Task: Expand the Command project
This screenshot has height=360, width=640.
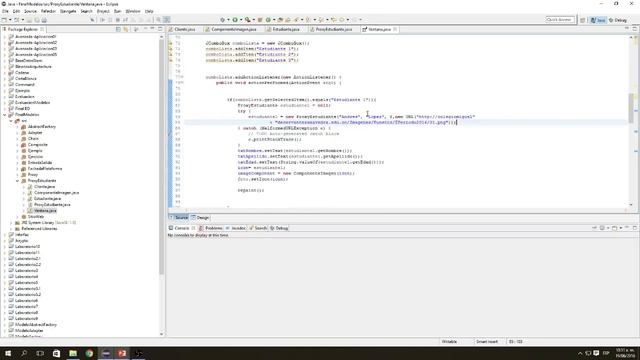Action: [5, 84]
